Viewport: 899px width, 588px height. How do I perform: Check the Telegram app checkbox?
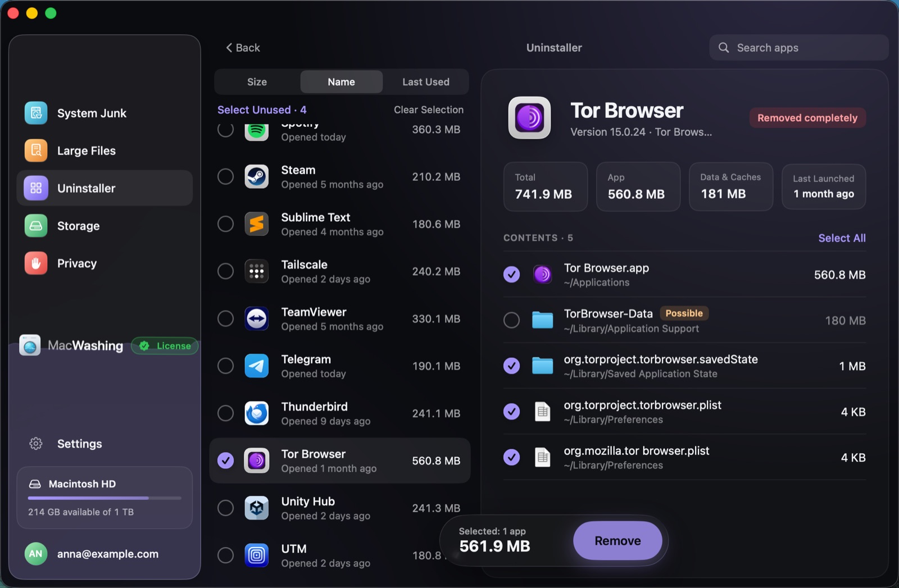(x=226, y=366)
